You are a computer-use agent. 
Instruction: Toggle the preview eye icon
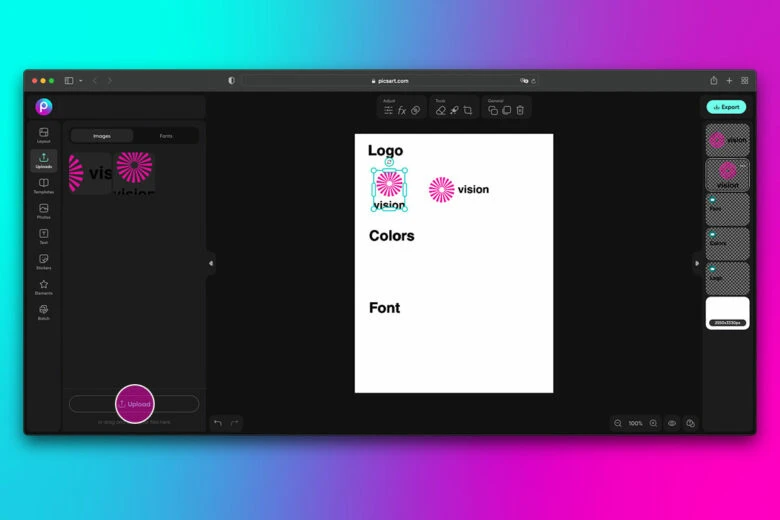672,423
